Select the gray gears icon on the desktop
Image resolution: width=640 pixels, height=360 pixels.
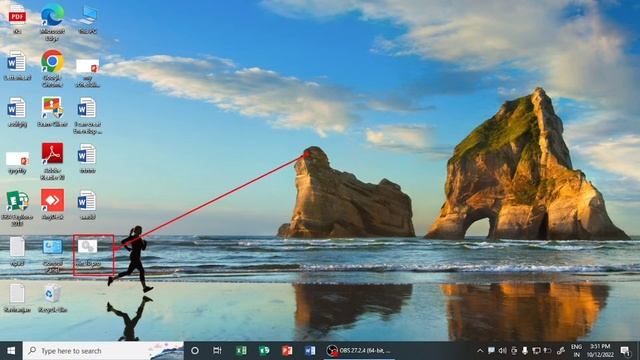pos(87,246)
